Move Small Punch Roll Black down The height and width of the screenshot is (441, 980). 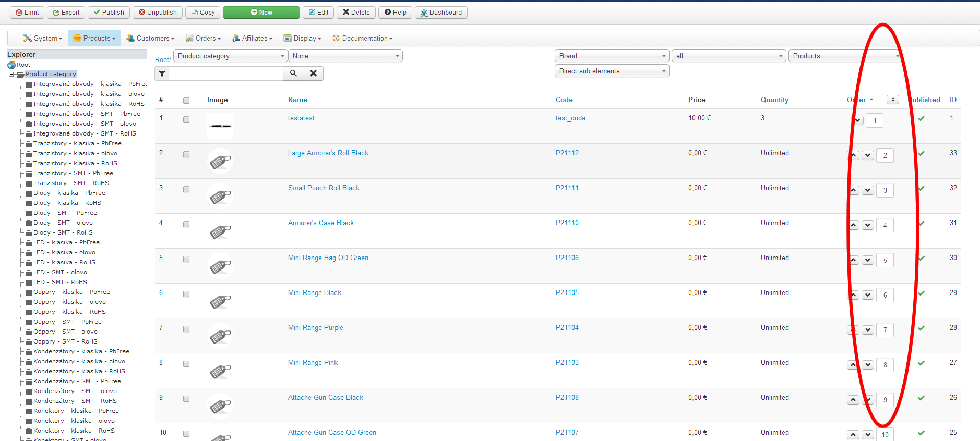[868, 190]
